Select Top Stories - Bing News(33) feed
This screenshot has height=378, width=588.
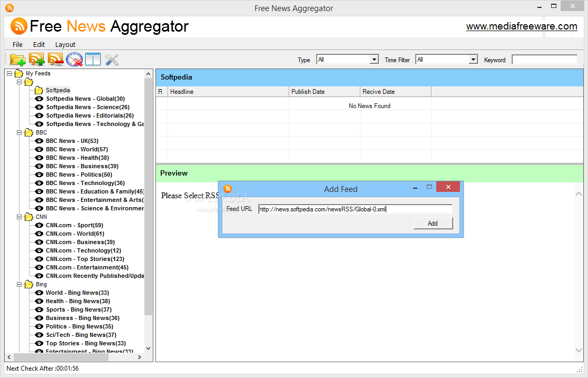tap(86, 343)
